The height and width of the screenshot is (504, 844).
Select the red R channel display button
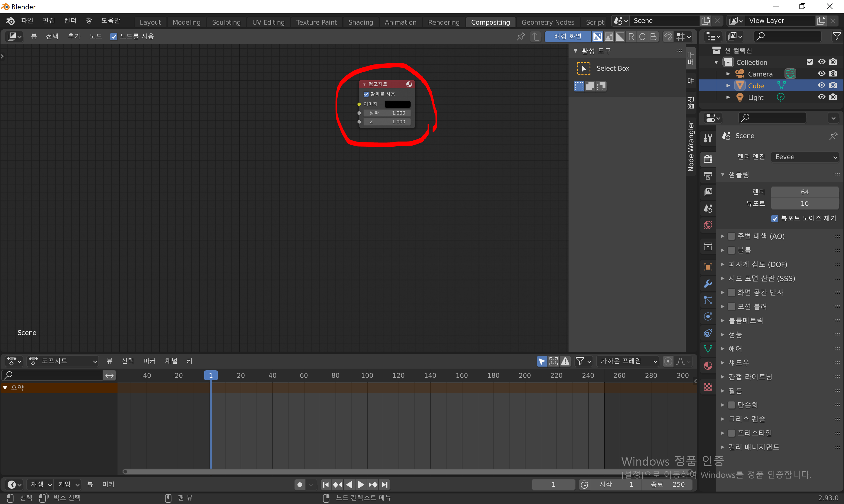click(x=631, y=36)
